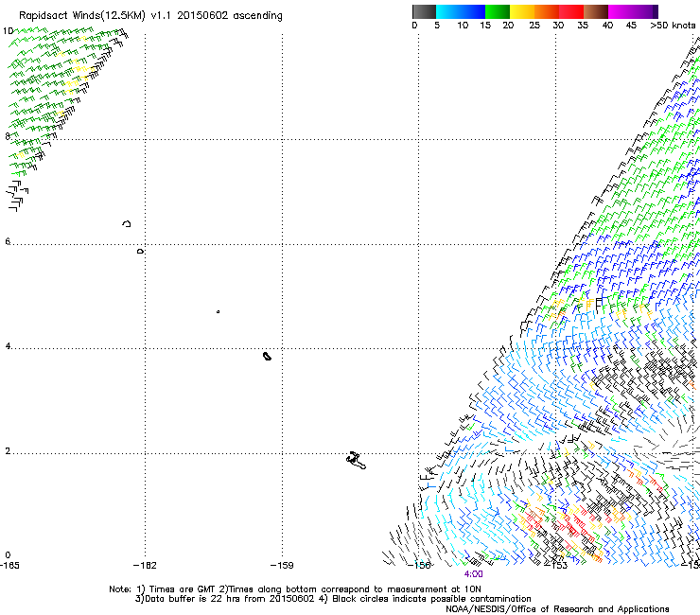
Task: Click the latitude label '4'
Action: point(8,346)
